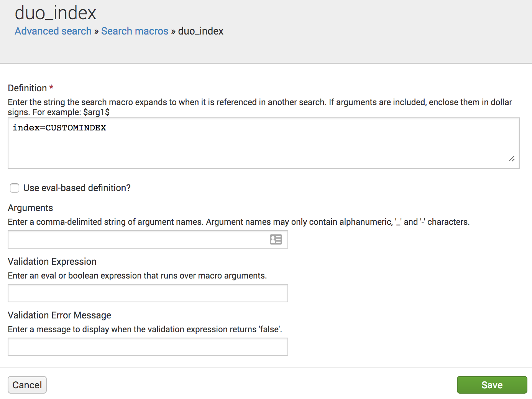532x399 pixels.
Task: Click the duo_index page title
Action: point(55,12)
